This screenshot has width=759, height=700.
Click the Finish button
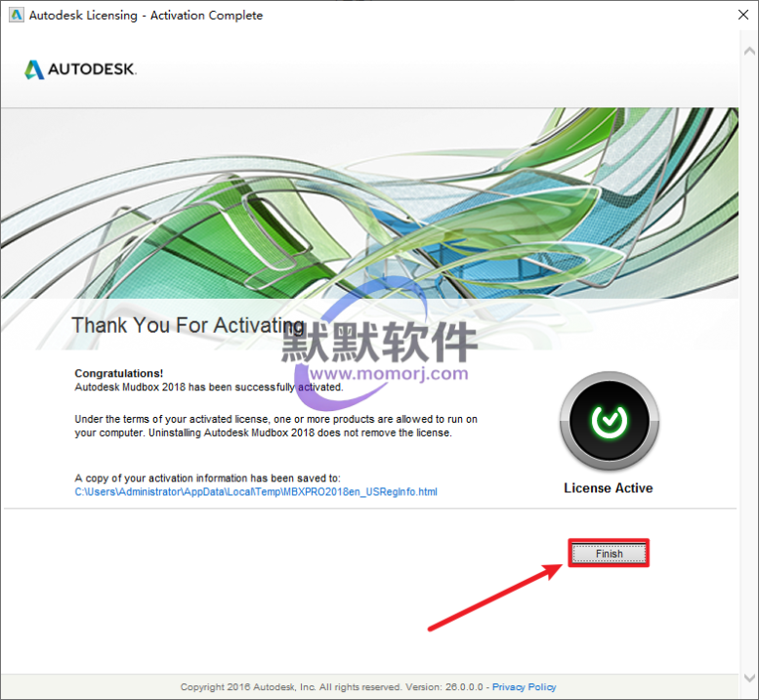(x=609, y=554)
